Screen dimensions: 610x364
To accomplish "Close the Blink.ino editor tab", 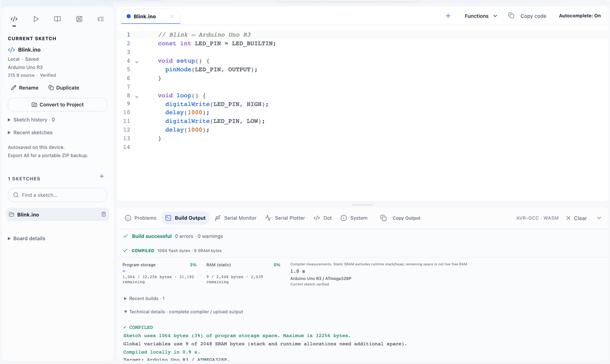I will [x=172, y=16].
